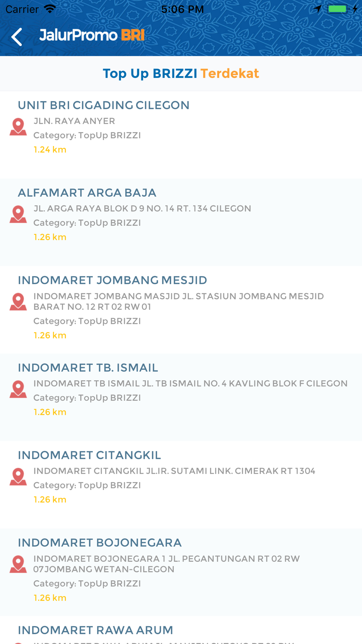Open INDOMARET CITANGKIL listing
362x644 pixels.
181,485
